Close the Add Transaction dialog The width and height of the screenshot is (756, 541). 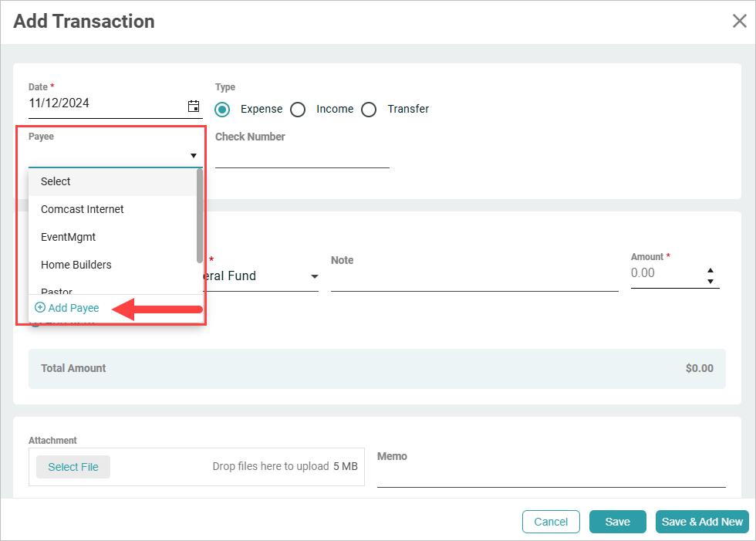739,21
